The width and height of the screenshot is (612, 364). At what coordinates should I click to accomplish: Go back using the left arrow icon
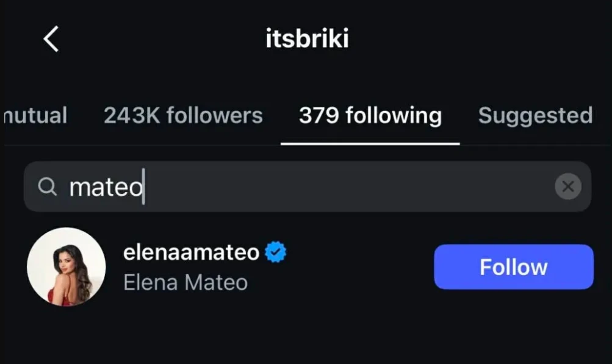pyautogui.click(x=51, y=40)
